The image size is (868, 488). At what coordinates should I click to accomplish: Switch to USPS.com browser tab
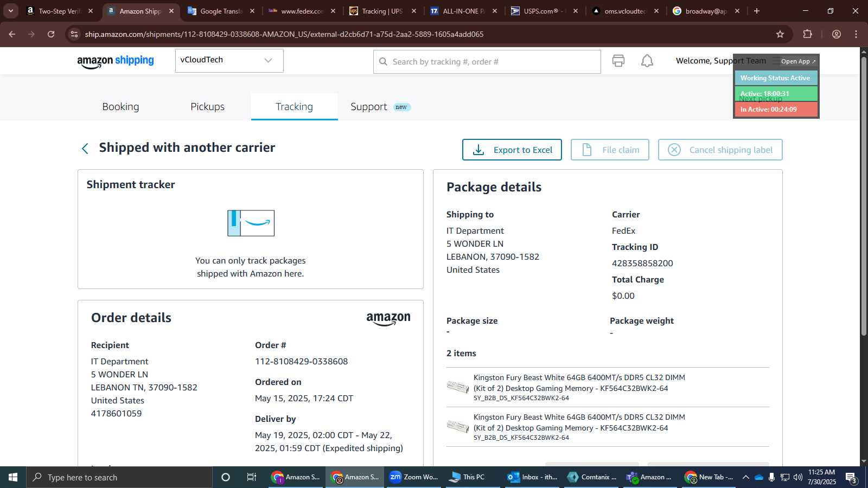coord(544,11)
